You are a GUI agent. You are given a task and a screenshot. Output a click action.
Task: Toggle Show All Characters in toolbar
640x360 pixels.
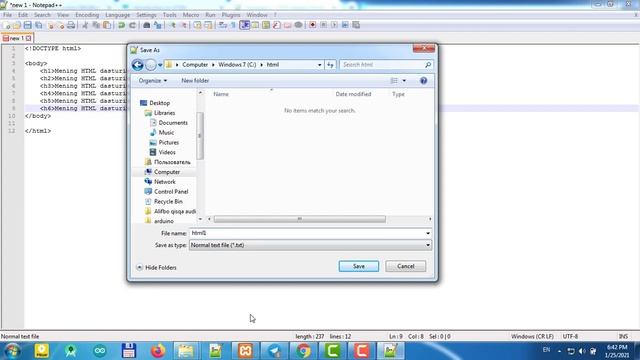pos(233,25)
